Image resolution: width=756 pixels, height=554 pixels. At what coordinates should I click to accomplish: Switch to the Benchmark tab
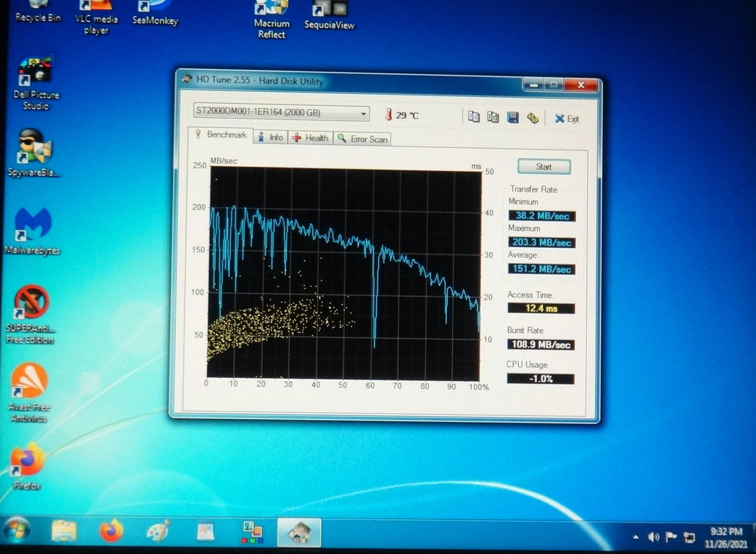click(221, 135)
